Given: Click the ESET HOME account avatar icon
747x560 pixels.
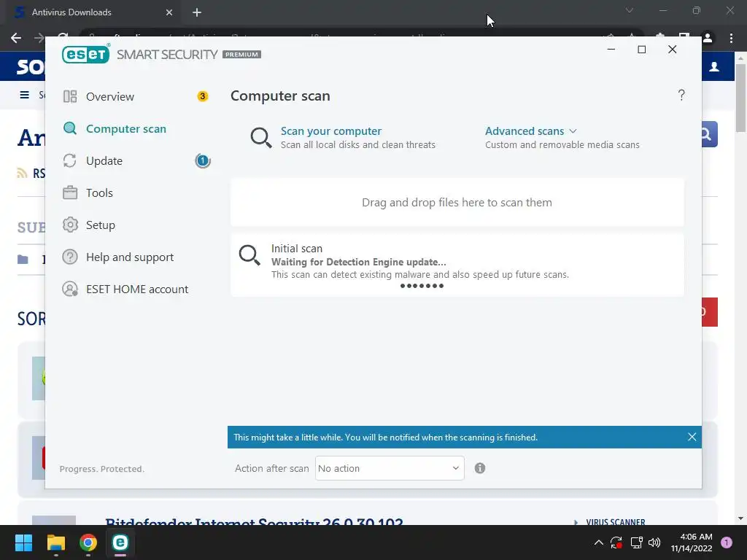Looking at the screenshot, I should tap(70, 289).
